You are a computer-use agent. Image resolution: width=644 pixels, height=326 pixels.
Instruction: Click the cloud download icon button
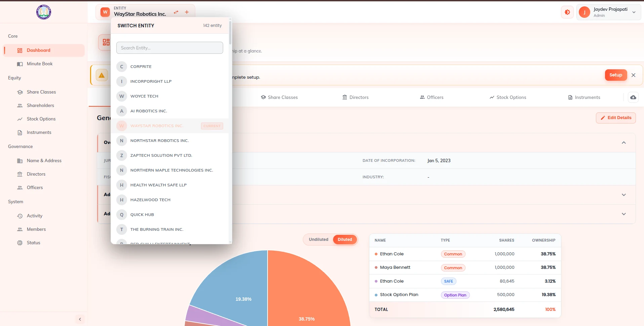[x=633, y=97]
